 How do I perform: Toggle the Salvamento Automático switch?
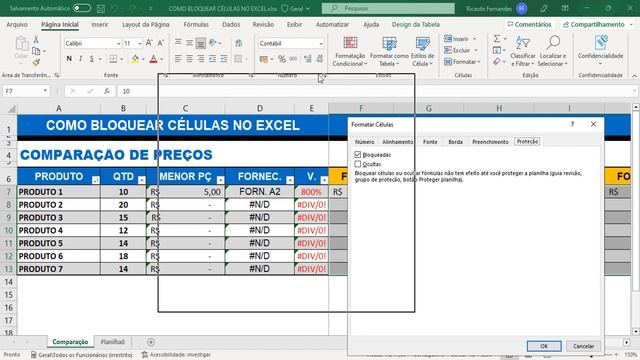pyautogui.click(x=82, y=8)
